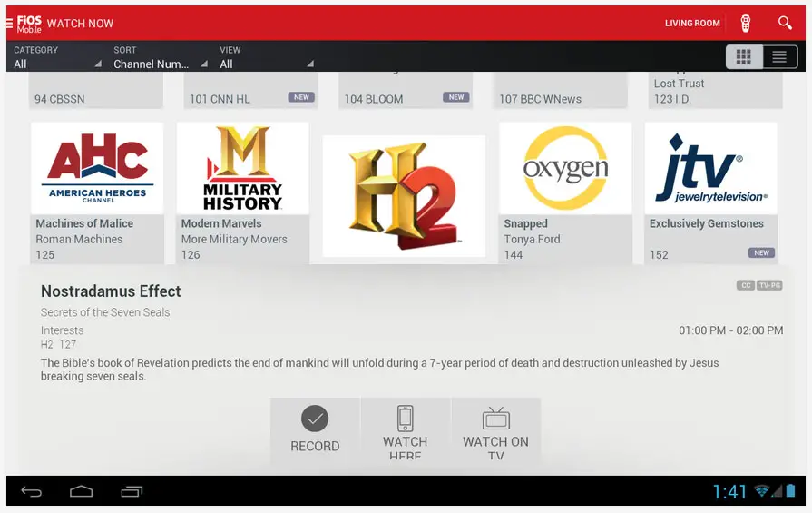This screenshot has height=513, width=812.
Task: Tap the 01:00 PM - 02:00 PM time
Action: pos(730,330)
